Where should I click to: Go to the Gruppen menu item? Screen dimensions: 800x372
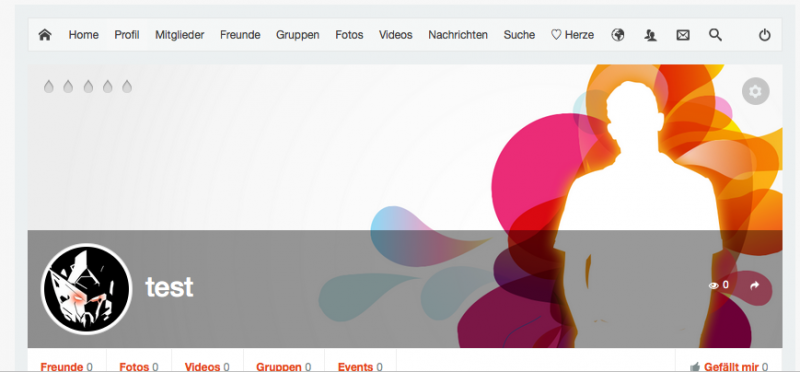(x=297, y=35)
